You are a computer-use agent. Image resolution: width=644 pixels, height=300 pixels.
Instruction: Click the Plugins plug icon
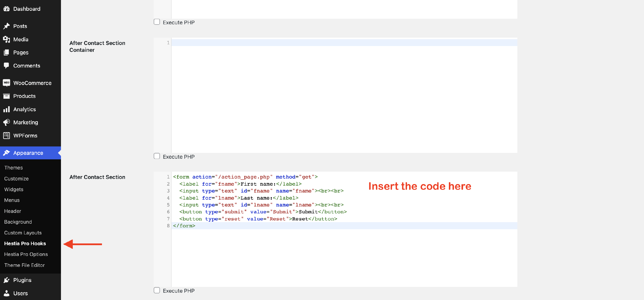[x=6, y=280]
